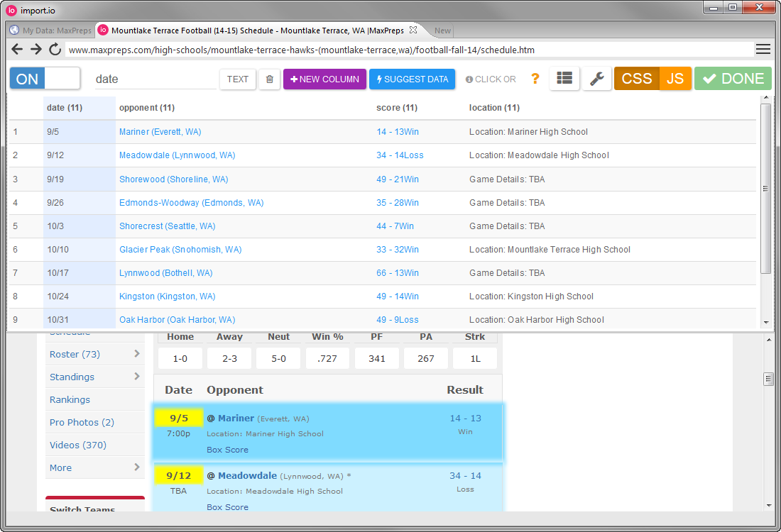
Task: Maximize the import.io window
Action: (x=732, y=7)
